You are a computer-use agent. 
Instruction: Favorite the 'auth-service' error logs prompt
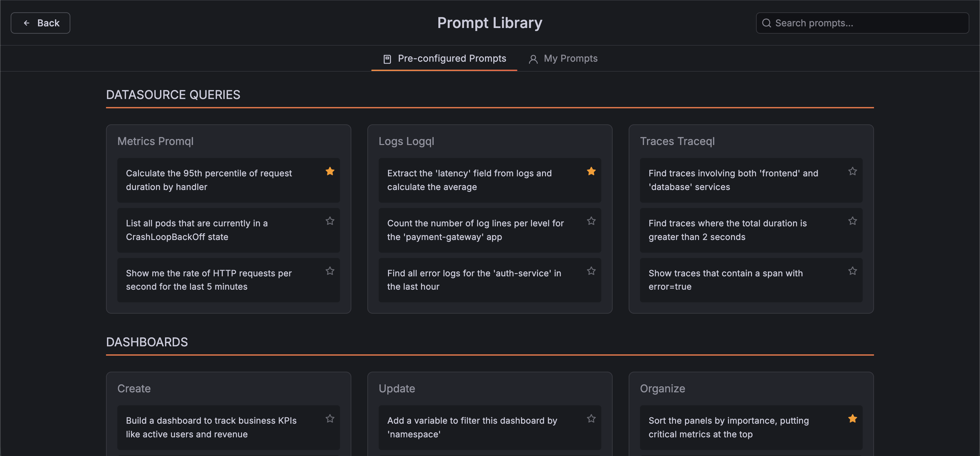pos(591,271)
